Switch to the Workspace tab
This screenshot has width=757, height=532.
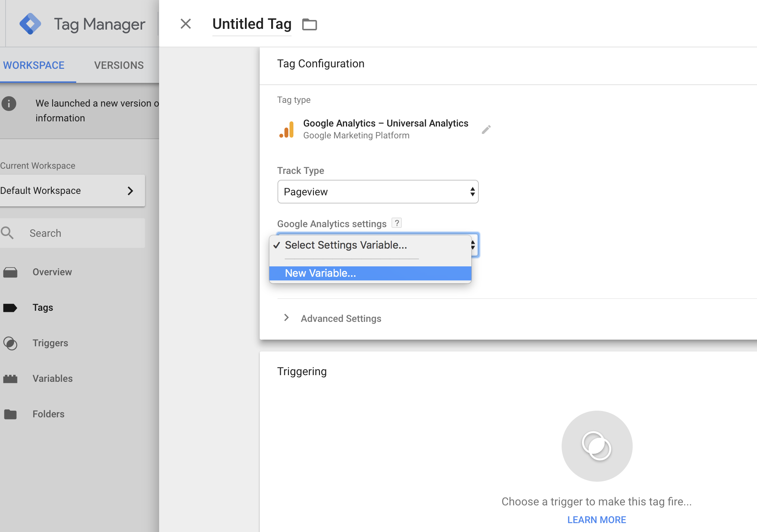pyautogui.click(x=34, y=65)
